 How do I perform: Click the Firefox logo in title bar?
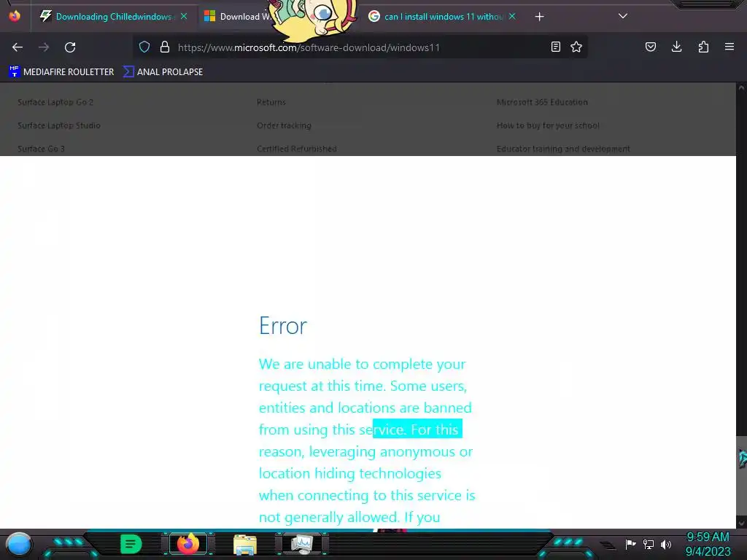point(15,16)
